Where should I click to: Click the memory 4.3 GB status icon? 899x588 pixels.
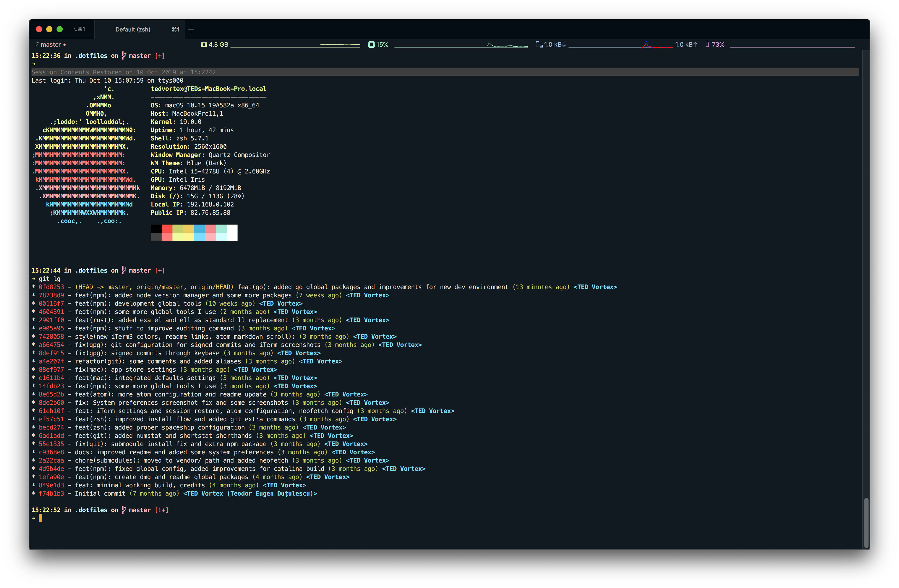coord(204,45)
